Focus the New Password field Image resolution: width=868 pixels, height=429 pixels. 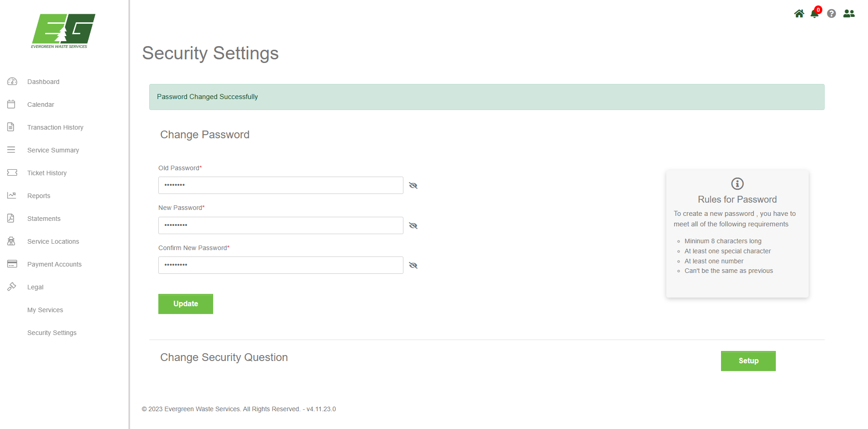coord(281,225)
